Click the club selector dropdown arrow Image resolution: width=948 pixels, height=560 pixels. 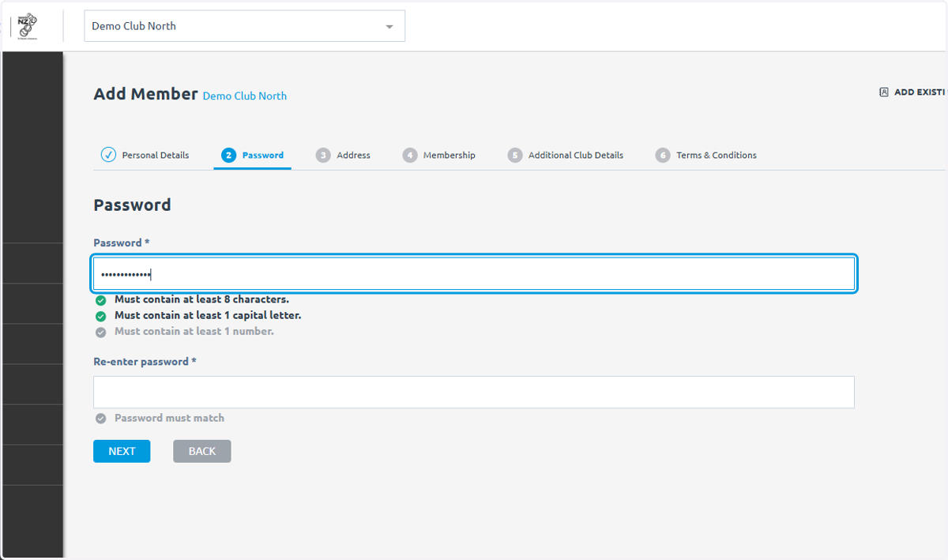pos(389,27)
